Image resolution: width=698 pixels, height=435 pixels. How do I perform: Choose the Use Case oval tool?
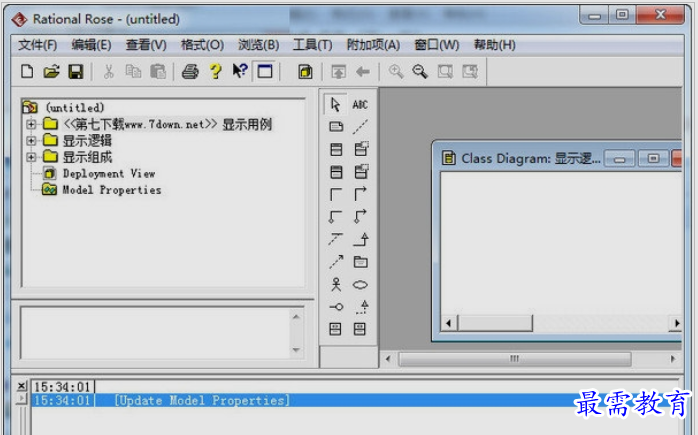click(360, 285)
